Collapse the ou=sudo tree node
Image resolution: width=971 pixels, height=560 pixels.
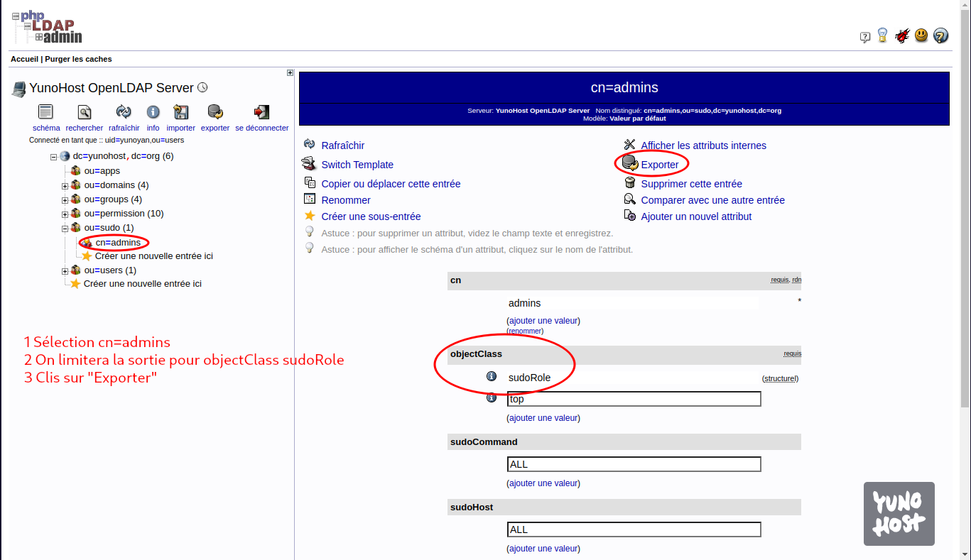pyautogui.click(x=65, y=229)
